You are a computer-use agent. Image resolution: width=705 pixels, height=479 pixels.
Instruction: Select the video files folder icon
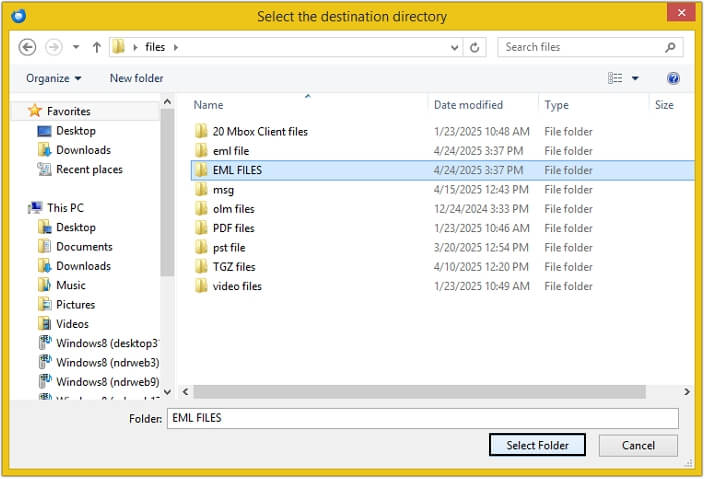tap(201, 286)
